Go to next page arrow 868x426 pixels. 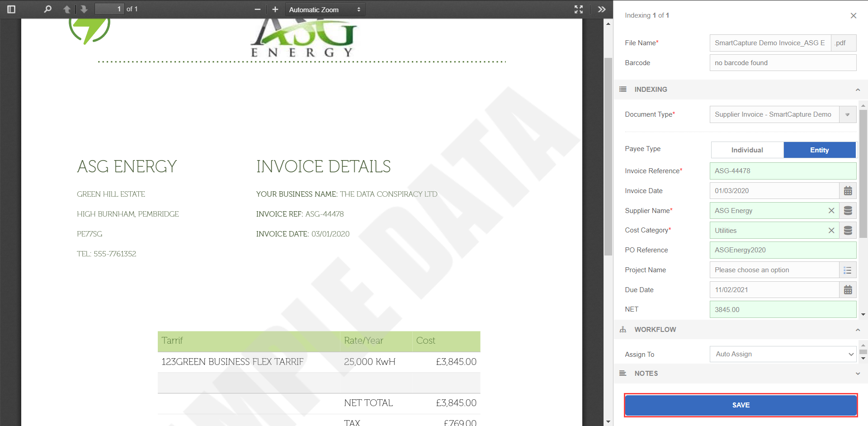(84, 9)
